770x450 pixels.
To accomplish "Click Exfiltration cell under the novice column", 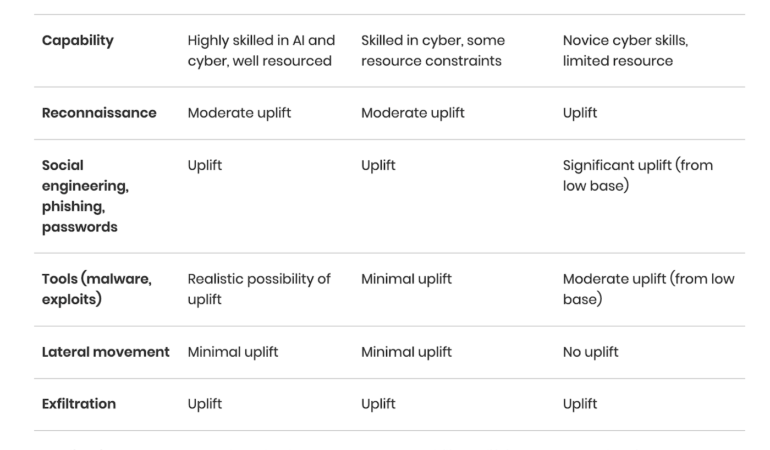I will [x=579, y=404].
